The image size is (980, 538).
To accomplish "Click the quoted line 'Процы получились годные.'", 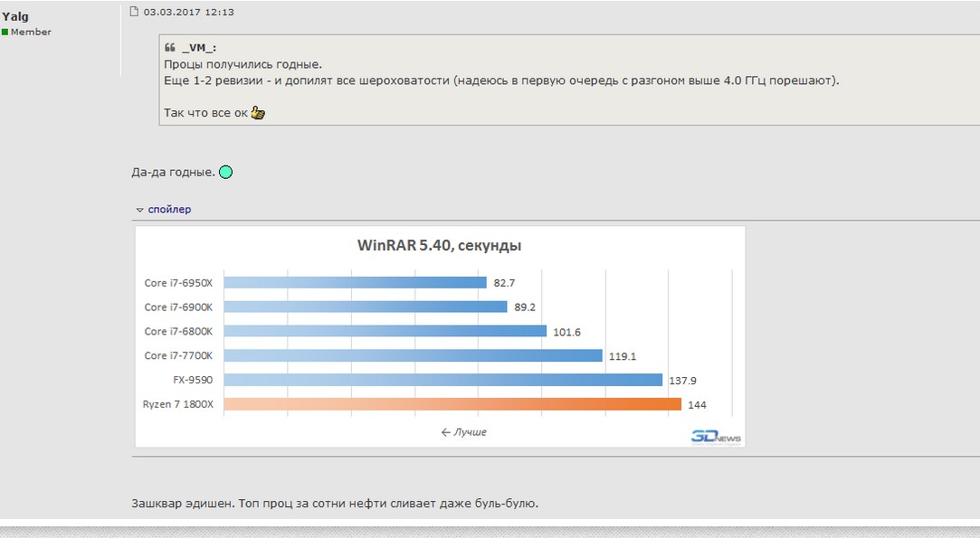I will pos(243,64).
